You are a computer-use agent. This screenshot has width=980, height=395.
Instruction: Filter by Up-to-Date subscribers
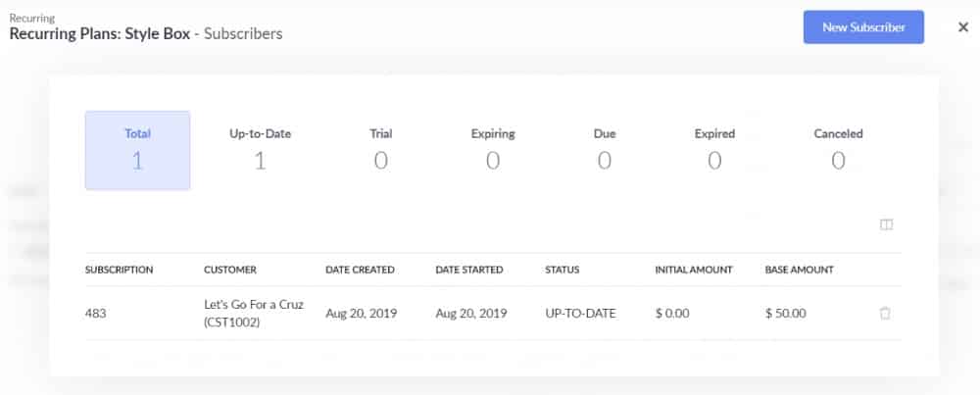click(260, 150)
